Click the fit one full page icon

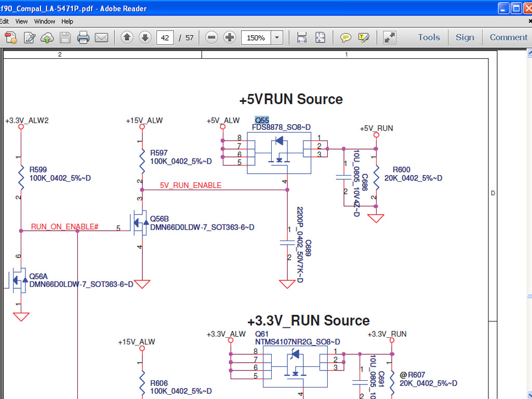(320, 37)
